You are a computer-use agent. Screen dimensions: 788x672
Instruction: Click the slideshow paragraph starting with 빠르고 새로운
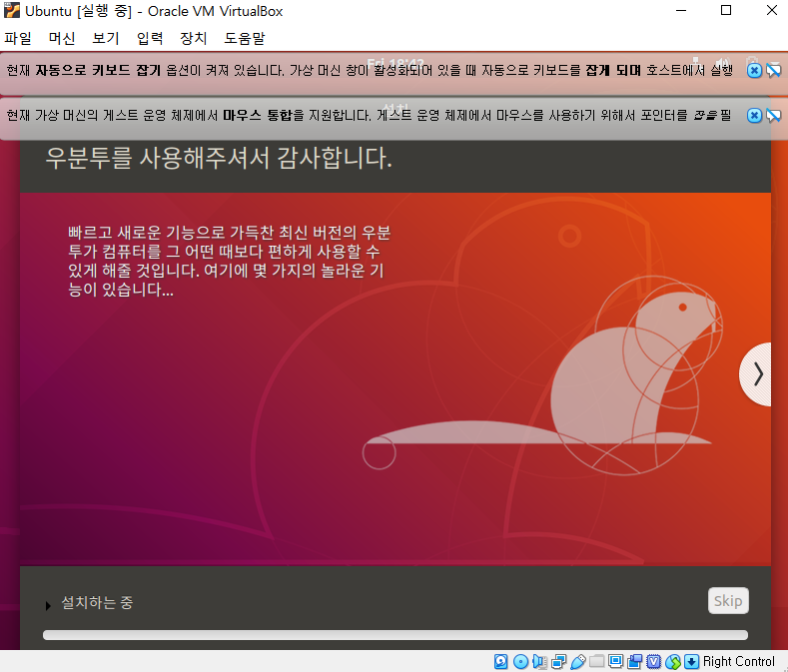(x=229, y=261)
